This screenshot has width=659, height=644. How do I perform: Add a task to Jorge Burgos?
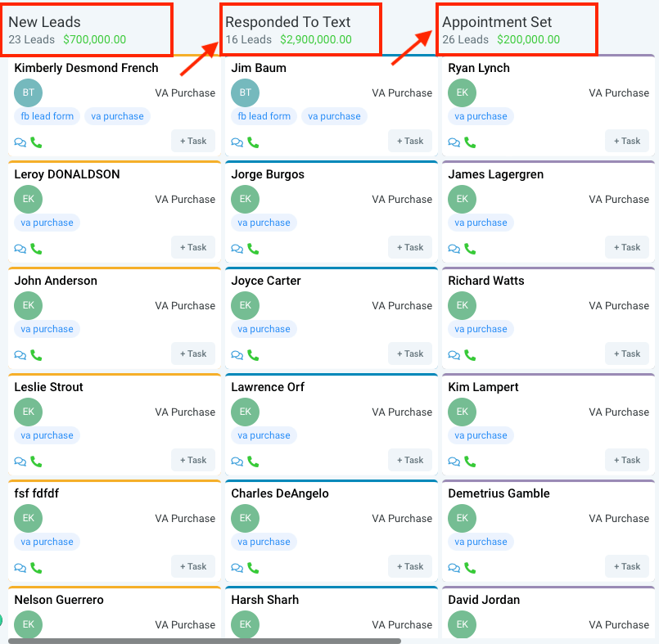(x=410, y=247)
